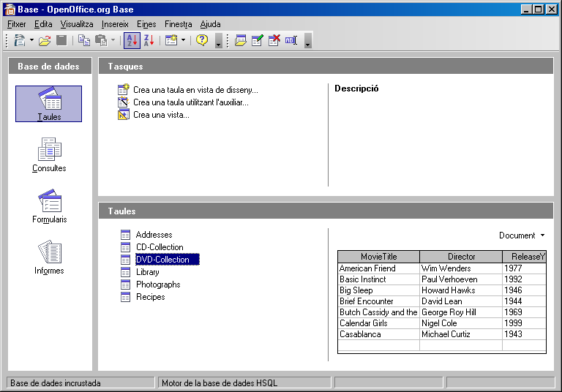Click the Base application title bar icon
Screen dimensions: 562x392
[10, 10]
